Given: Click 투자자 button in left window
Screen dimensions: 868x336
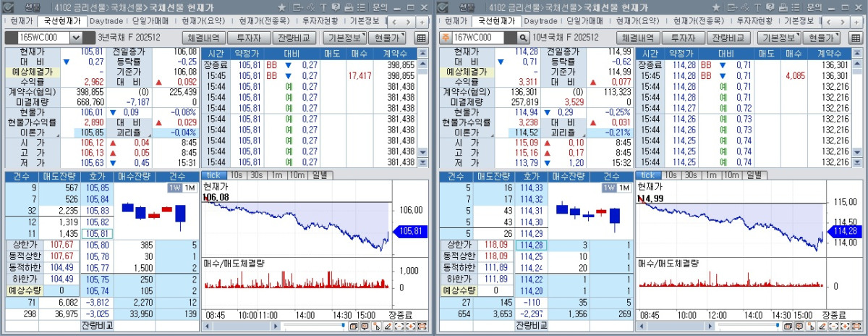Looking at the screenshot, I should click(249, 38).
